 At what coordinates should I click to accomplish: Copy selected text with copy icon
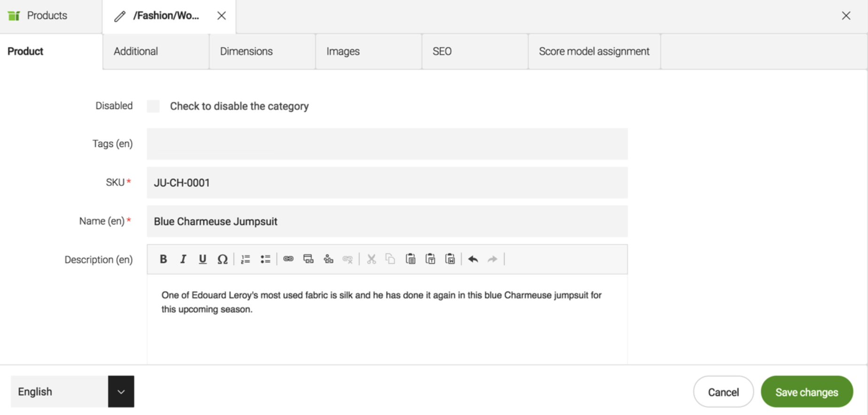pyautogui.click(x=390, y=259)
